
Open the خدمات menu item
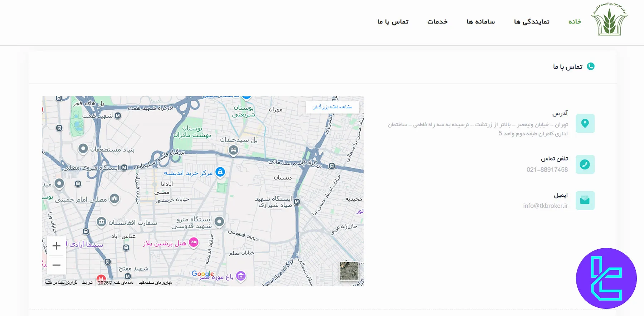click(437, 22)
